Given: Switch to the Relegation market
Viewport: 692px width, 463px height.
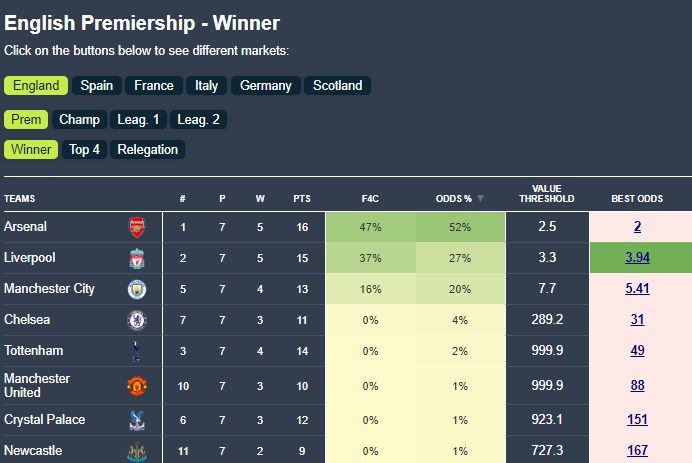Looking at the screenshot, I should [148, 150].
